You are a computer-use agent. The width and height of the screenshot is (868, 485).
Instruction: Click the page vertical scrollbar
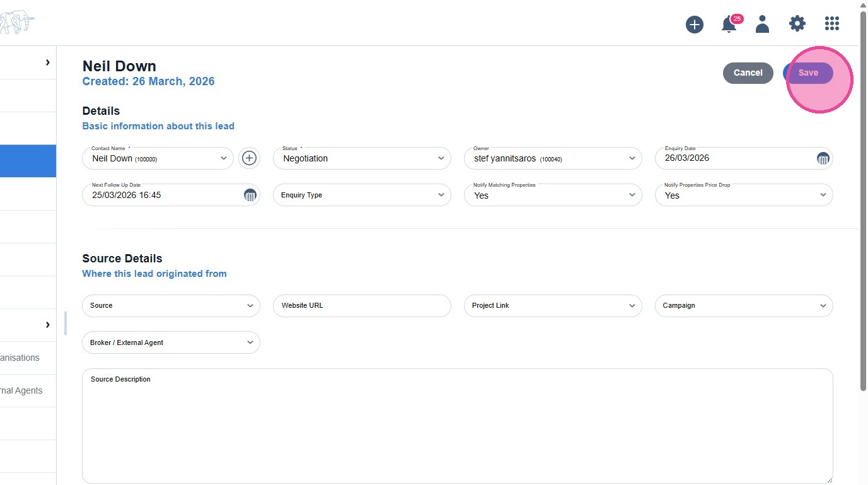(x=864, y=201)
